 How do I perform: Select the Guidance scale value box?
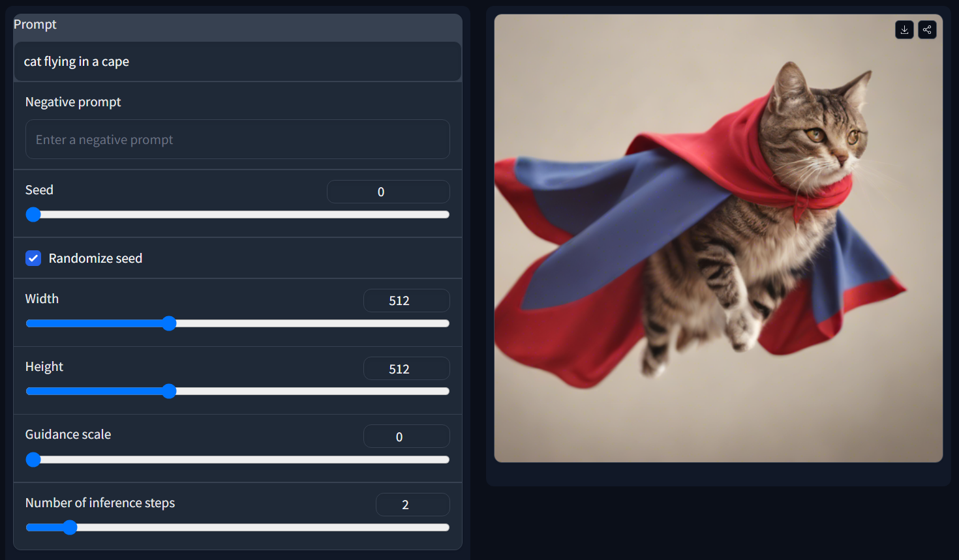pyautogui.click(x=406, y=436)
